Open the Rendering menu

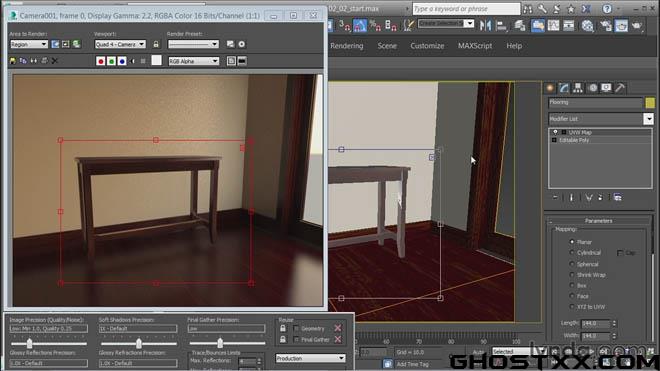click(346, 46)
